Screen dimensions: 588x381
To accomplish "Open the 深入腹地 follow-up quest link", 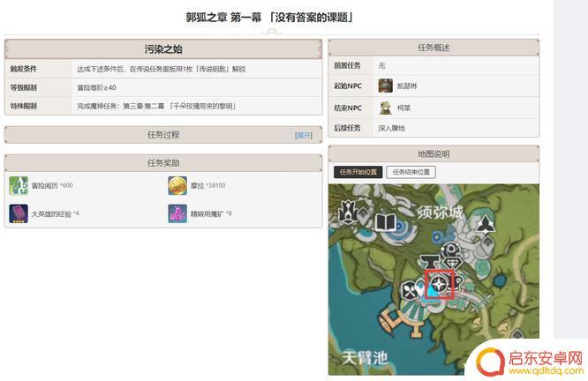I will [391, 128].
